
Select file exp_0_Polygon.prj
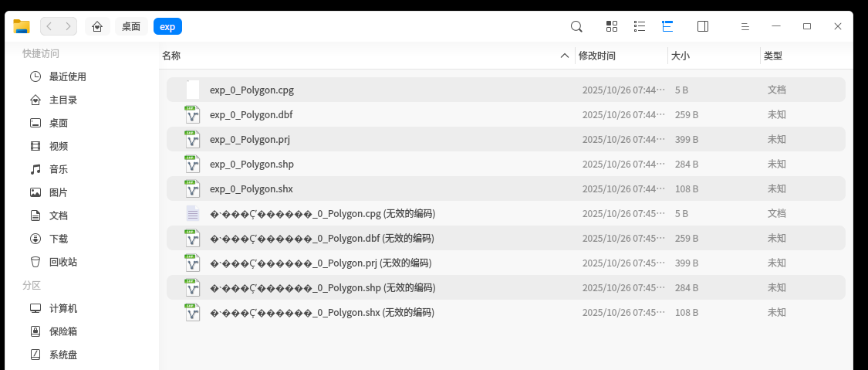506,139
